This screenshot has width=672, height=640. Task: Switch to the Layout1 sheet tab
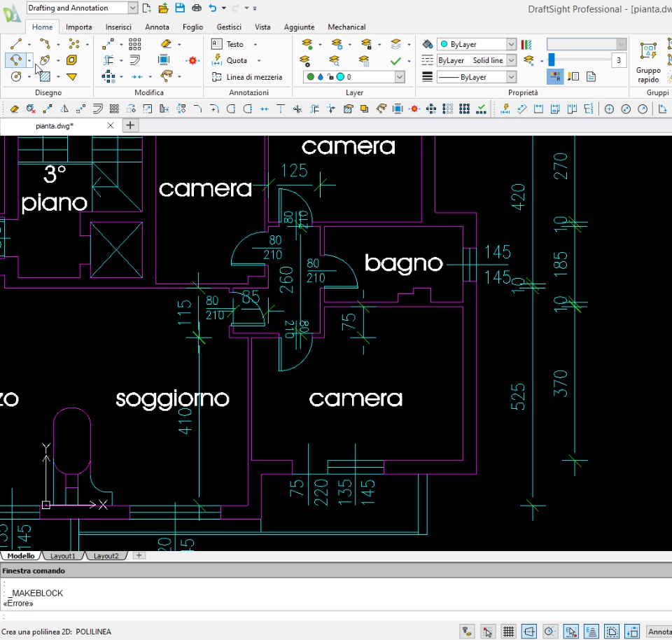(62, 556)
